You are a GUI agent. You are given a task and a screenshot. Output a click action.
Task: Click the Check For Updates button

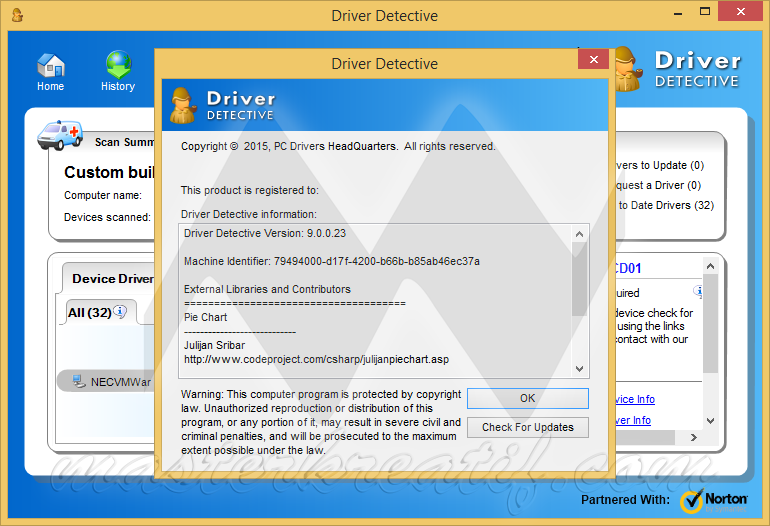click(527, 427)
